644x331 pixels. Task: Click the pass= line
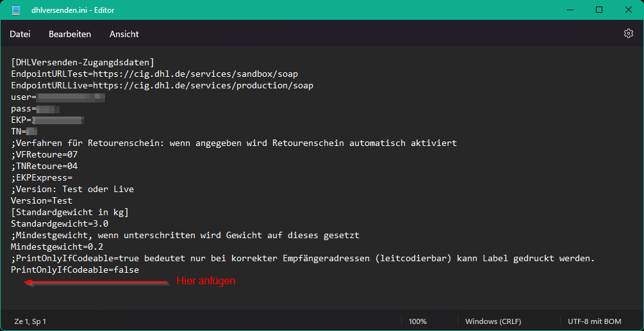(x=35, y=109)
